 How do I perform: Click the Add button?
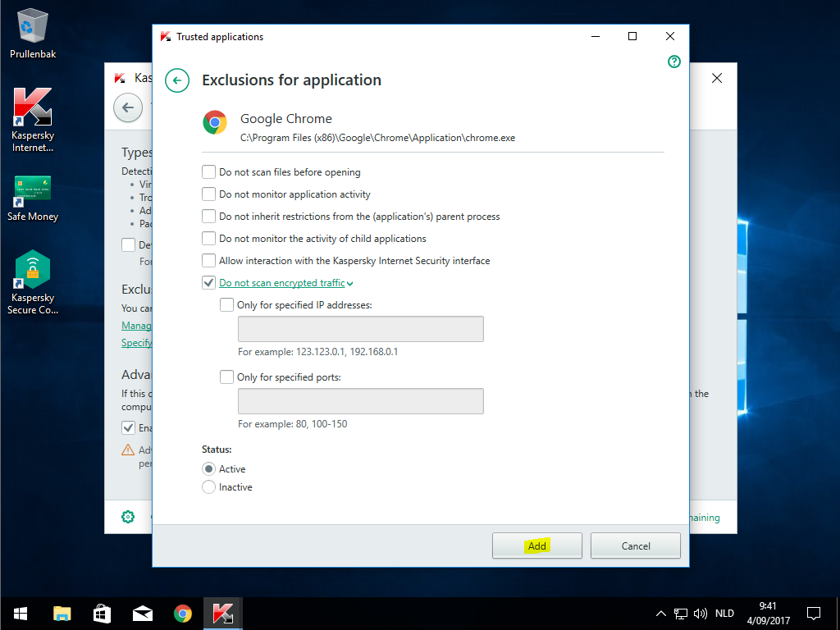coord(536,546)
